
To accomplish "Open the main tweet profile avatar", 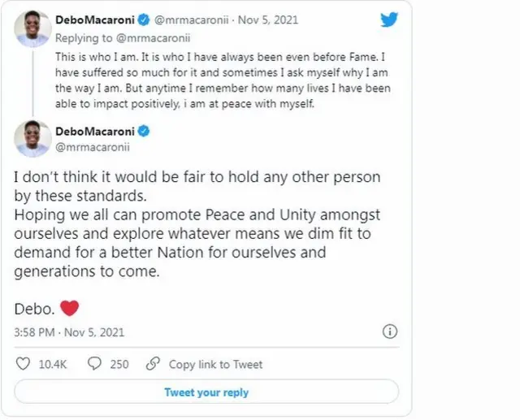I will pyautogui.click(x=32, y=139).
